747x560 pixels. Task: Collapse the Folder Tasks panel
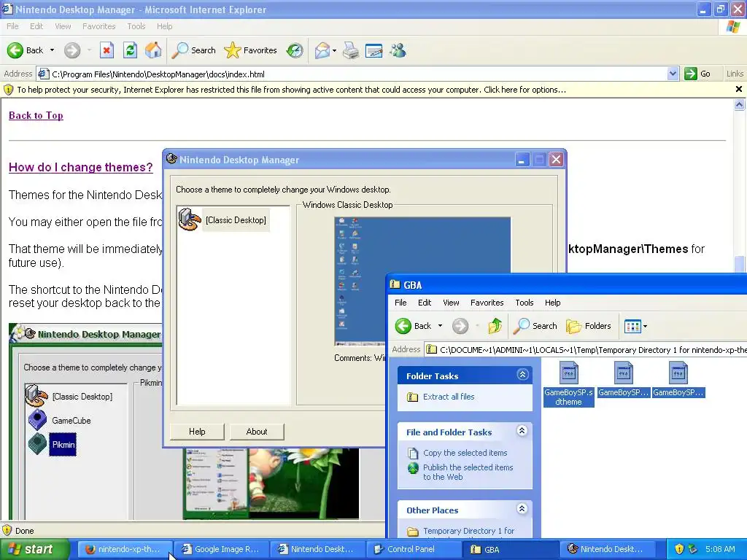pyautogui.click(x=522, y=375)
